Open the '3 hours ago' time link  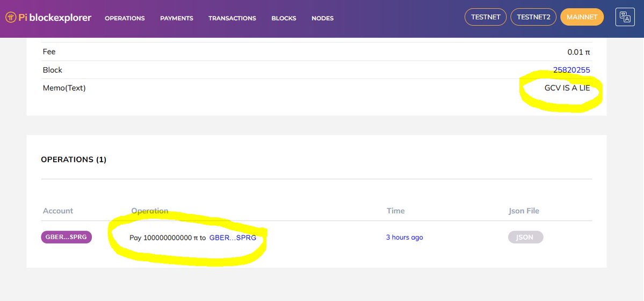(404, 237)
